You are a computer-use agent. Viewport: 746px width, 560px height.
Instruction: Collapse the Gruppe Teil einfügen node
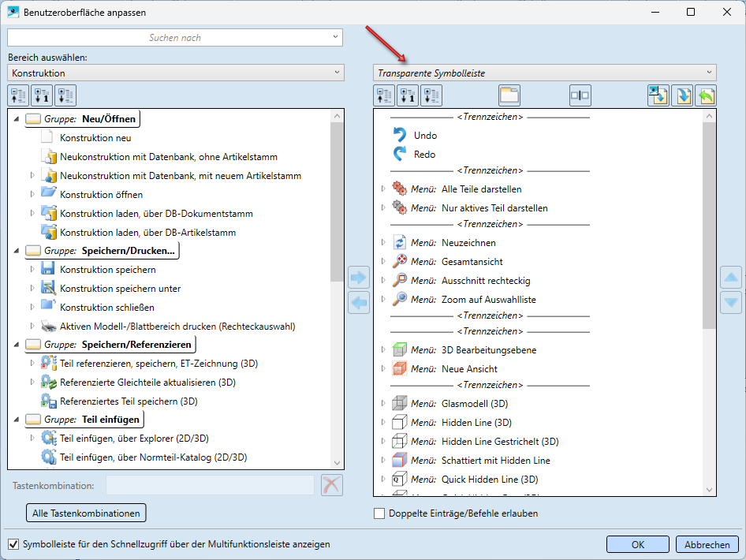(x=17, y=419)
